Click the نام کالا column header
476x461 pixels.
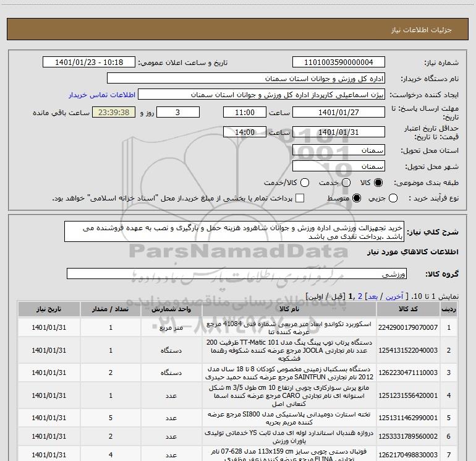(289, 309)
